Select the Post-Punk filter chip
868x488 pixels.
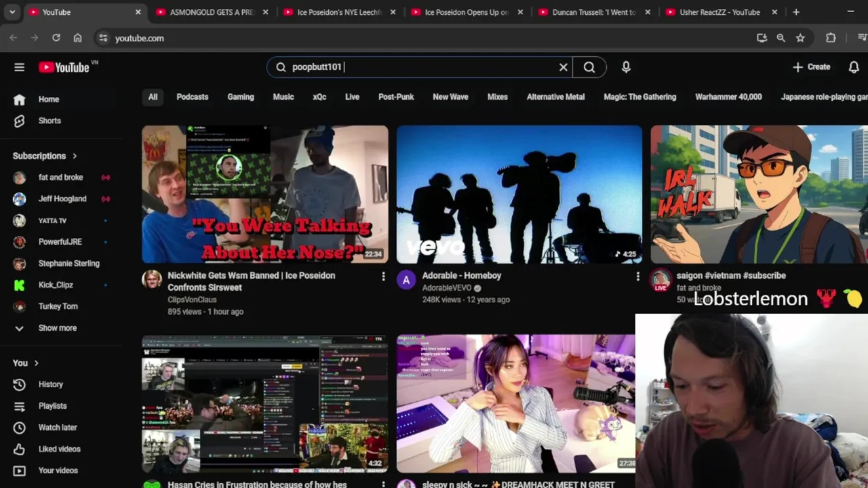396,97
